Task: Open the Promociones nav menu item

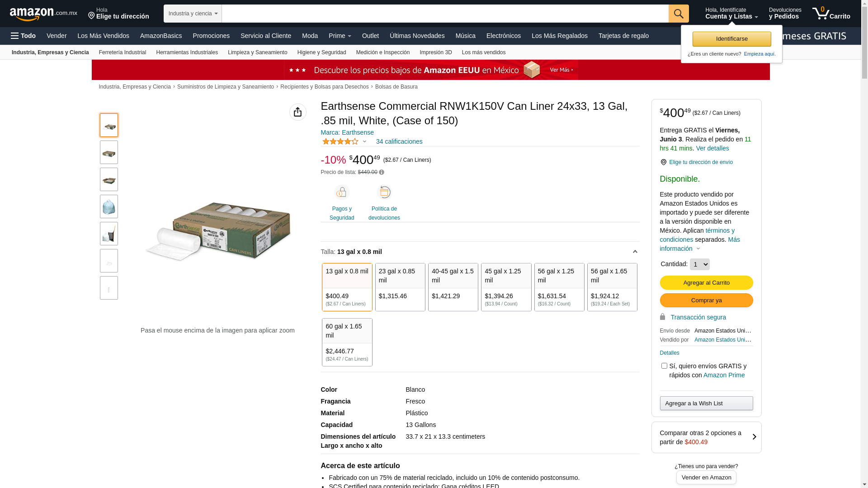Action: click(x=211, y=36)
